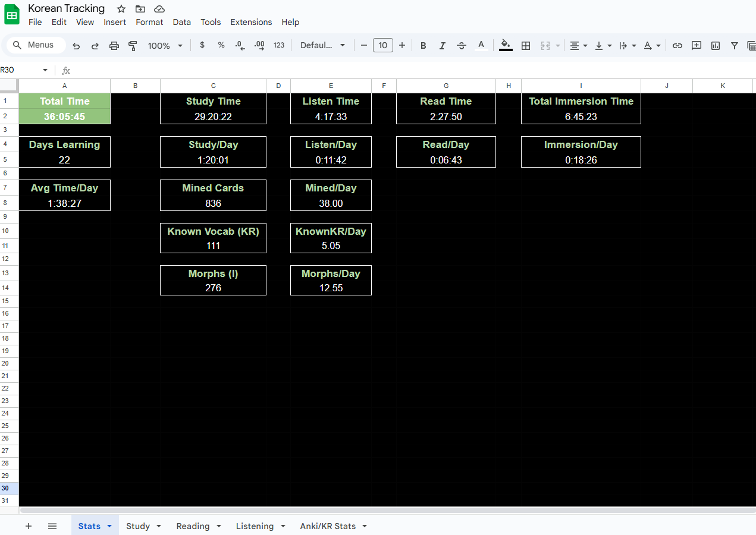Open the Data menu
The height and width of the screenshot is (535, 756).
[182, 22]
